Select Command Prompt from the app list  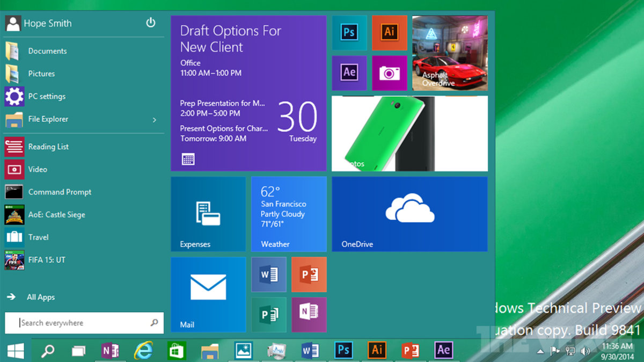pyautogui.click(x=59, y=192)
